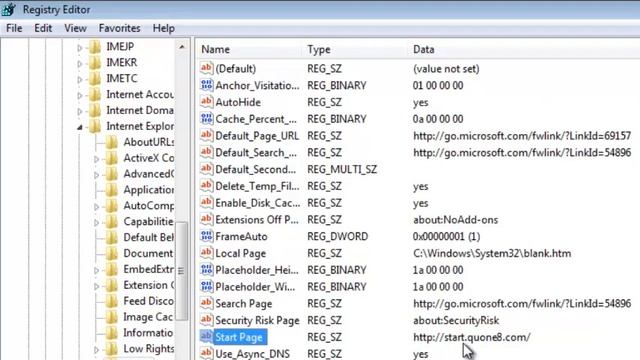Open the File menu
640x360 pixels.
[14, 28]
